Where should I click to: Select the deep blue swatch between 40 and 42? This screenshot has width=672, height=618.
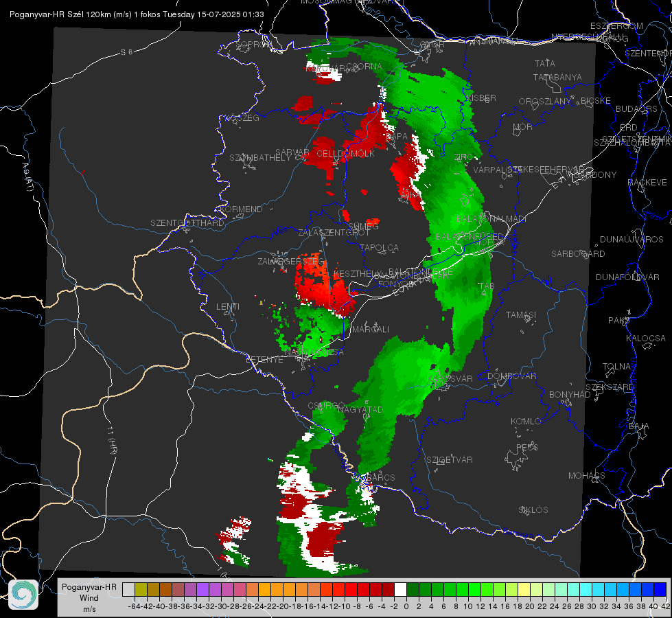point(660,589)
